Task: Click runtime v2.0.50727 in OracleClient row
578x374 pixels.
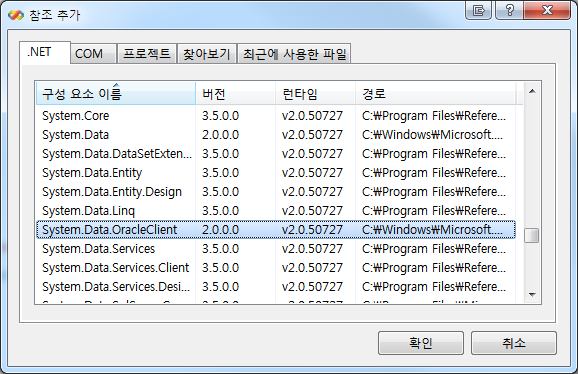Action: (312, 230)
